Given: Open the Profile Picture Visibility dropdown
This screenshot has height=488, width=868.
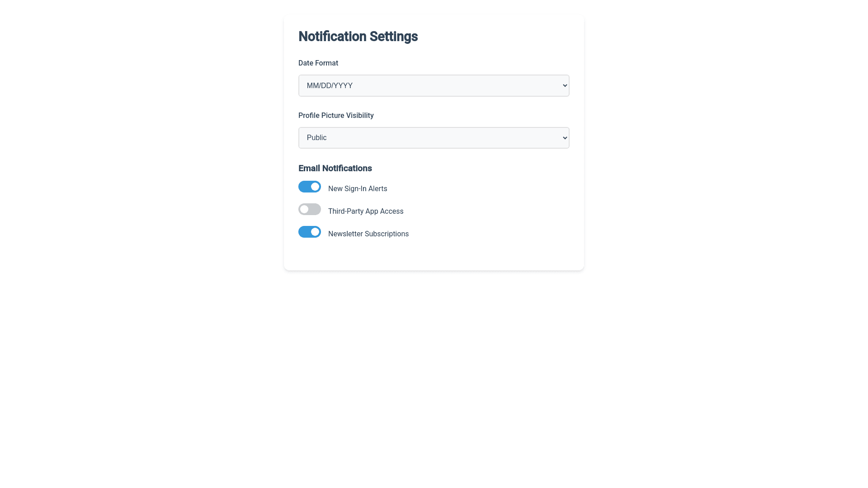Looking at the screenshot, I should coord(433,138).
